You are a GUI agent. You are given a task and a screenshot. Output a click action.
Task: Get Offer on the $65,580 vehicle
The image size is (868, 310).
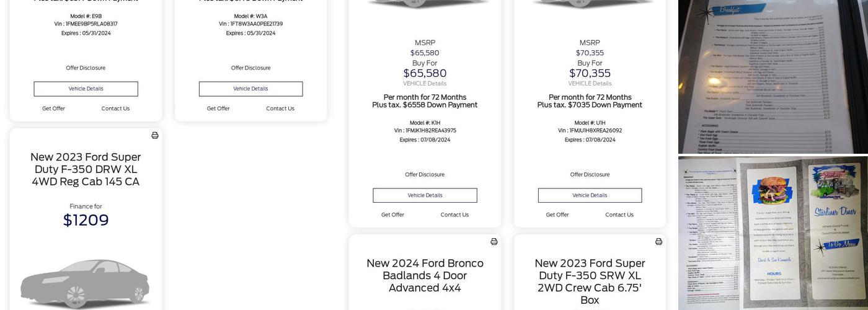(x=392, y=215)
